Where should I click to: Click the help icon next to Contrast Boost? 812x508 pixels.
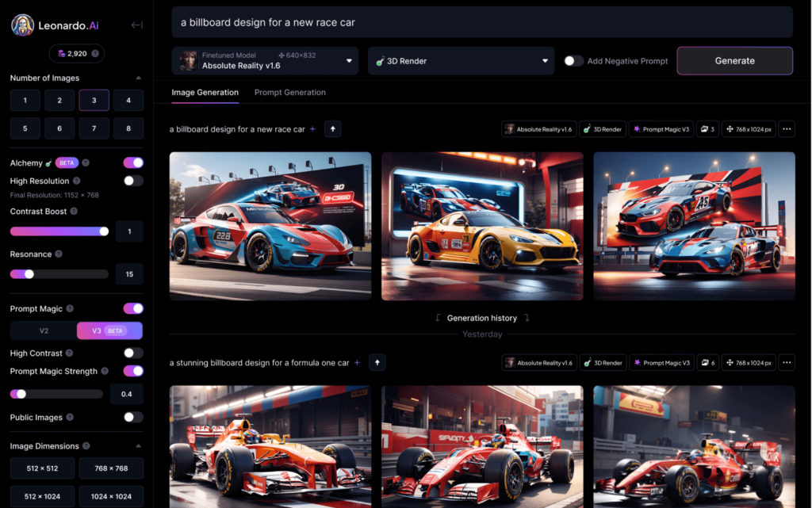click(x=74, y=212)
